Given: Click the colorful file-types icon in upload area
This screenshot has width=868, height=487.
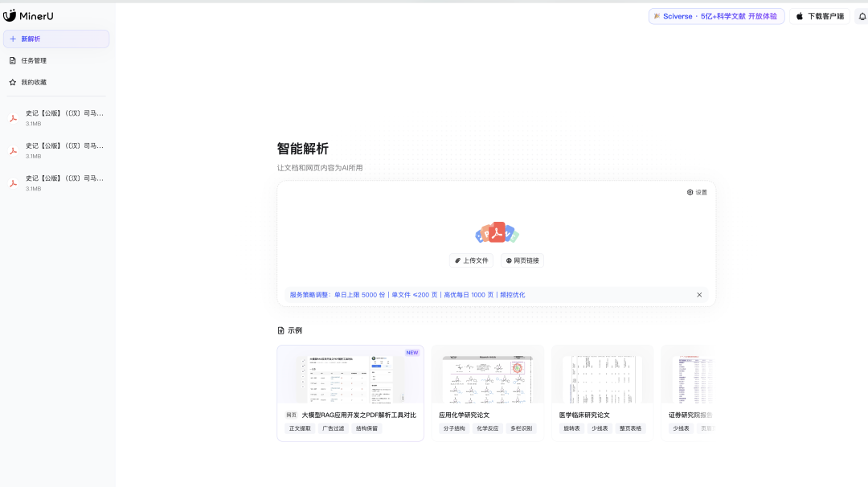Looking at the screenshot, I should click(x=497, y=232).
